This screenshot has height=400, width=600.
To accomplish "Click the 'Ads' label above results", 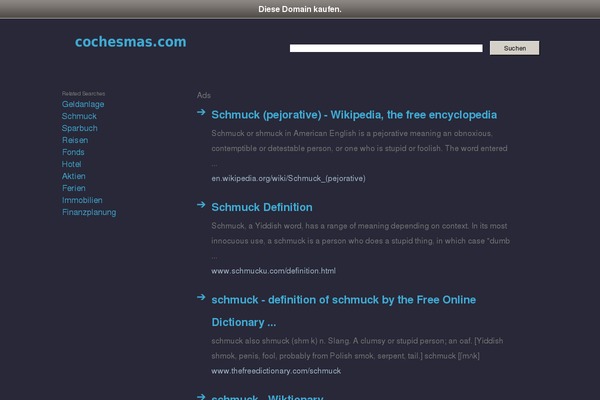I will [204, 95].
